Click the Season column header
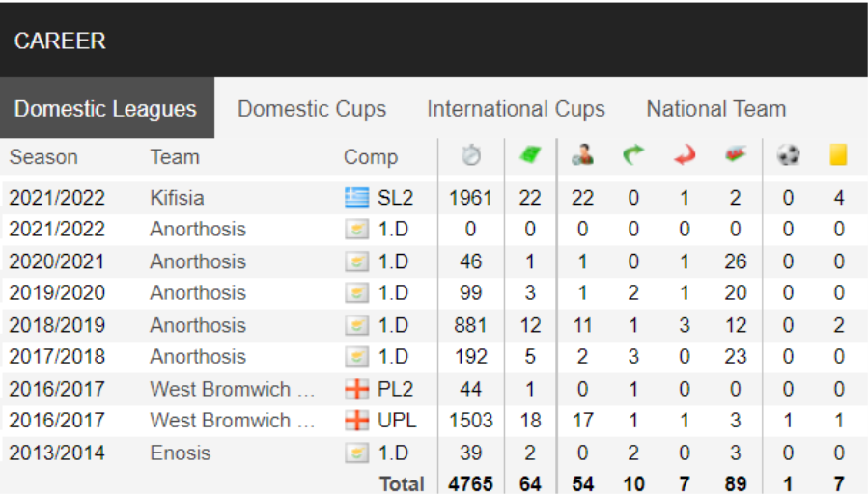This screenshot has height=494, width=868. pos(43,157)
